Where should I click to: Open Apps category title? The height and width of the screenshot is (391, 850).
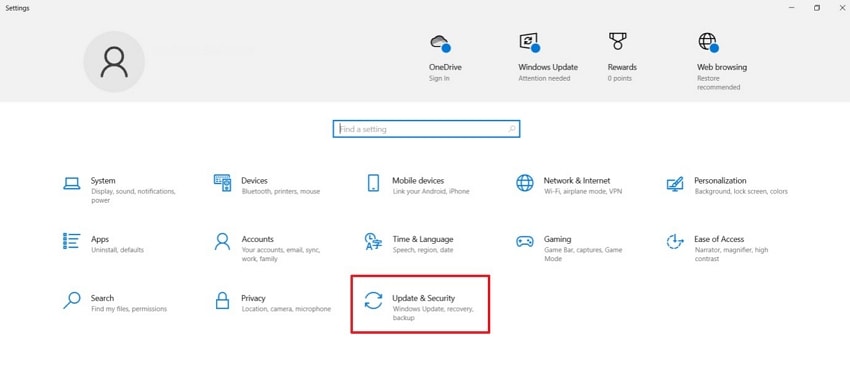tap(100, 239)
